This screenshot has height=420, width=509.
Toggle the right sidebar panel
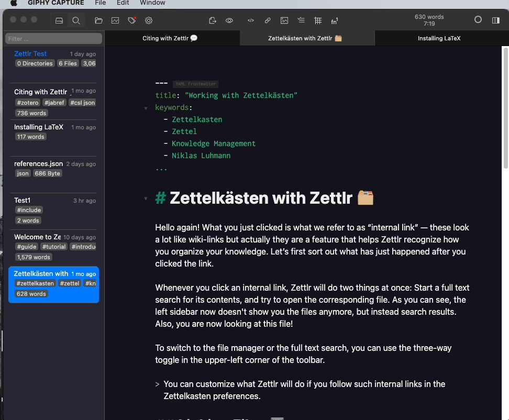pyautogui.click(x=494, y=20)
